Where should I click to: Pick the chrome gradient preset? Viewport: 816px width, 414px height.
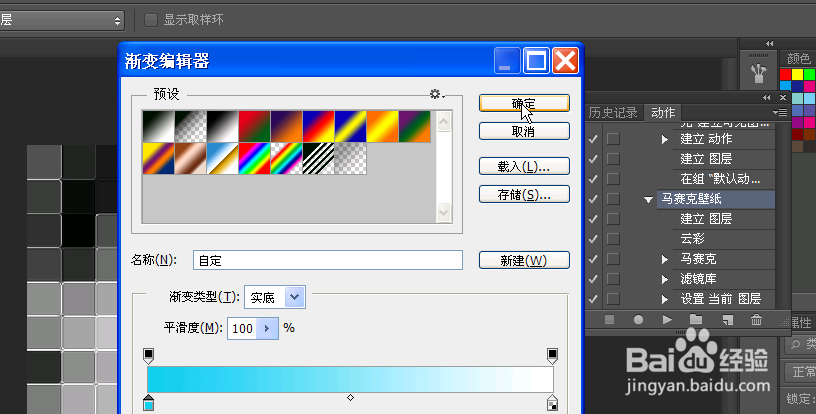(x=222, y=159)
